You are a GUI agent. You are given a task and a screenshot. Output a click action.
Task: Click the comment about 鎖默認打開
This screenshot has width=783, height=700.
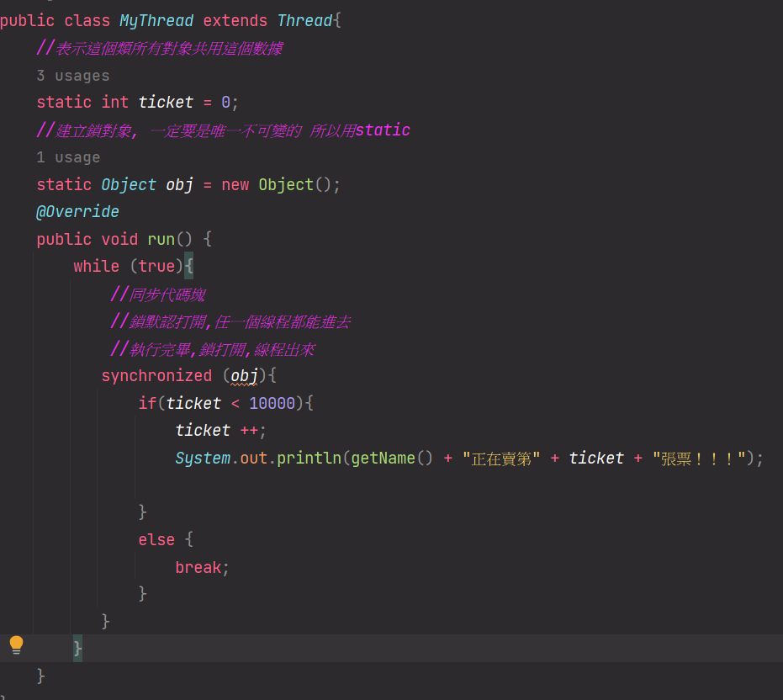click(230, 321)
